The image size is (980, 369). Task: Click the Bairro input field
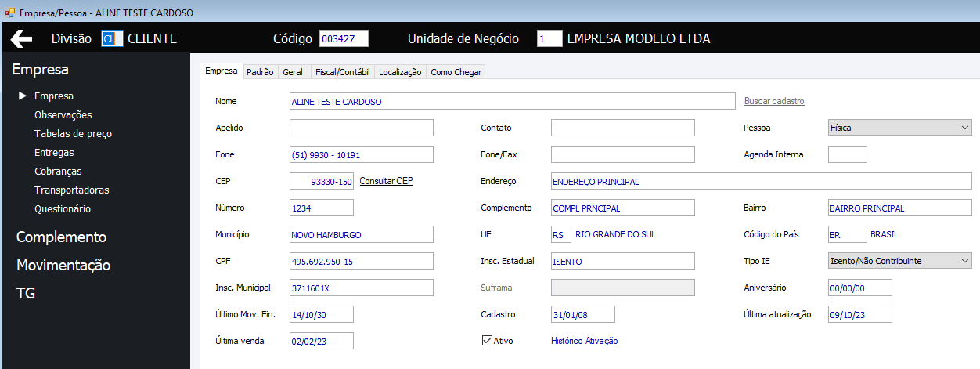(900, 208)
